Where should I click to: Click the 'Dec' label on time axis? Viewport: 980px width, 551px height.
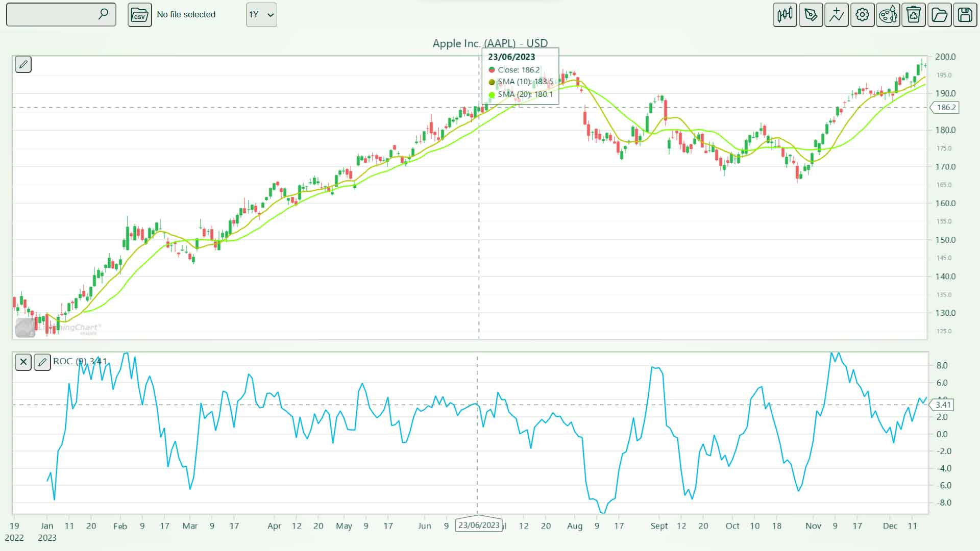(x=890, y=526)
